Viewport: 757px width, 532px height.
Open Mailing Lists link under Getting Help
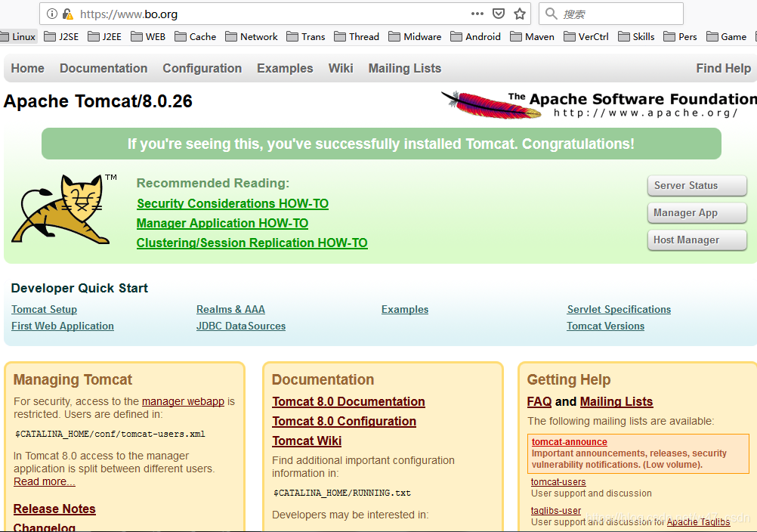[x=616, y=402]
